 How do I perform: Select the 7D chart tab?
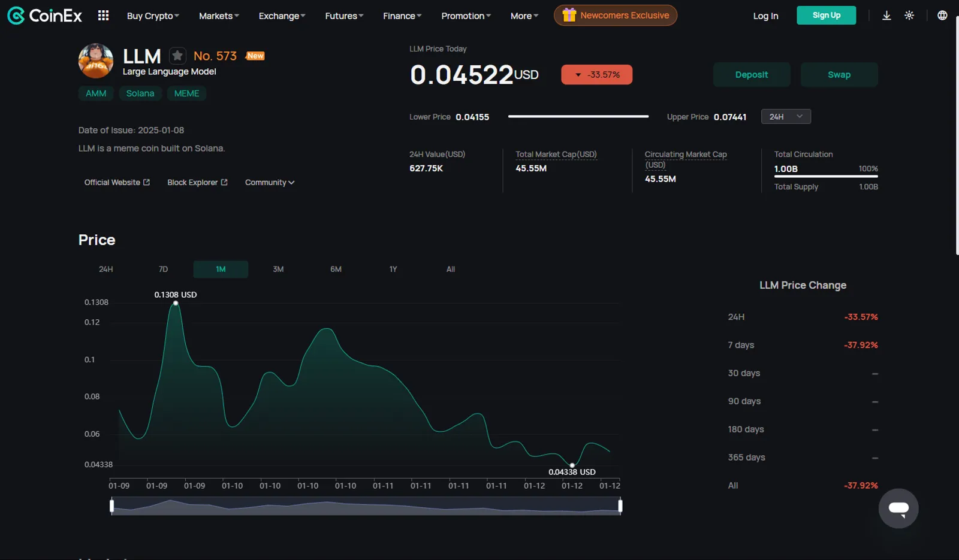(163, 269)
